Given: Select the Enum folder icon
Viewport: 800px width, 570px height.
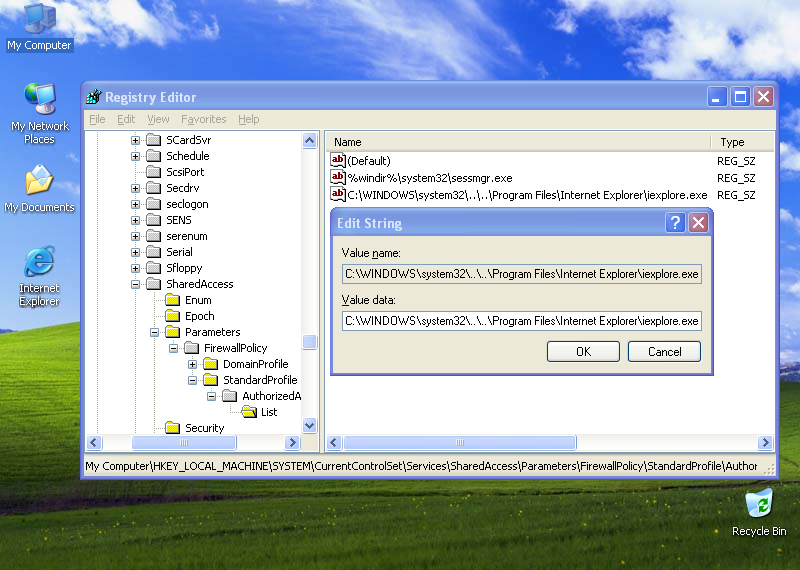Looking at the screenshot, I should 172,300.
